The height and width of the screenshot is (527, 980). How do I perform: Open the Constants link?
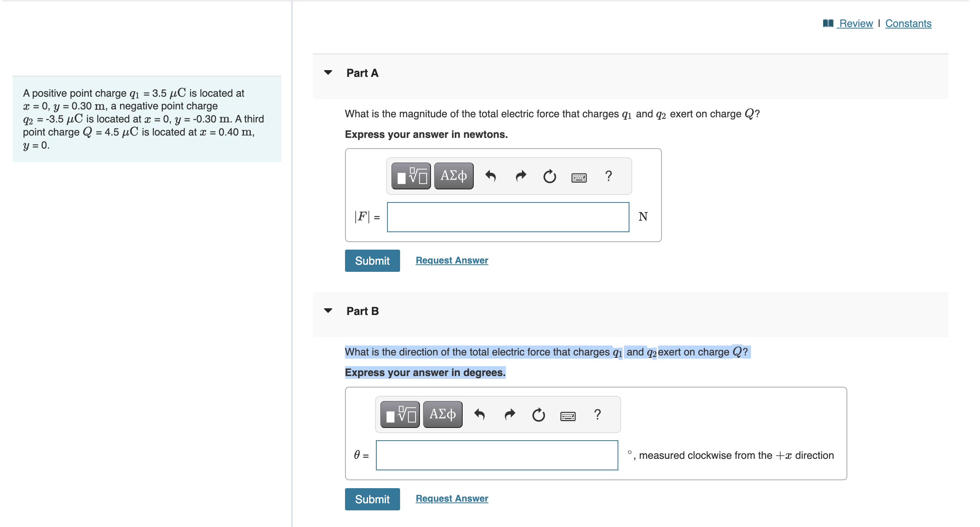908,23
